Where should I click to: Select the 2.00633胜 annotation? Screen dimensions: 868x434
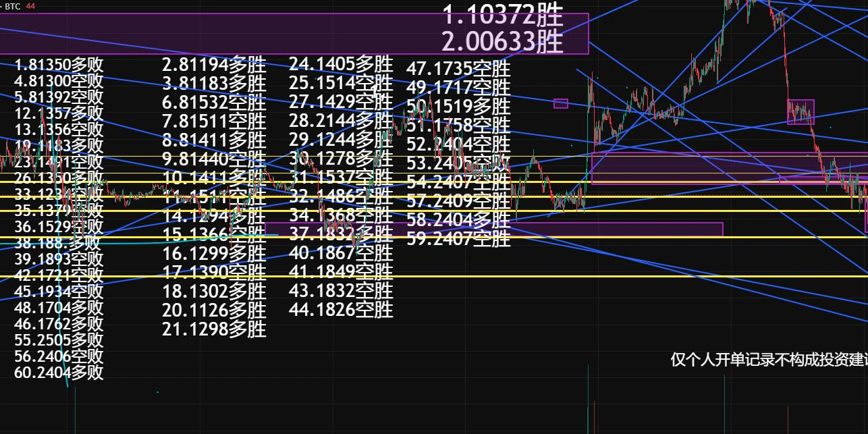[503, 42]
